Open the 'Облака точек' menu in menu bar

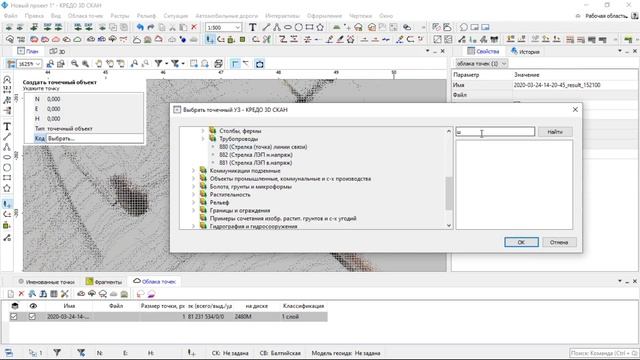(x=85, y=16)
